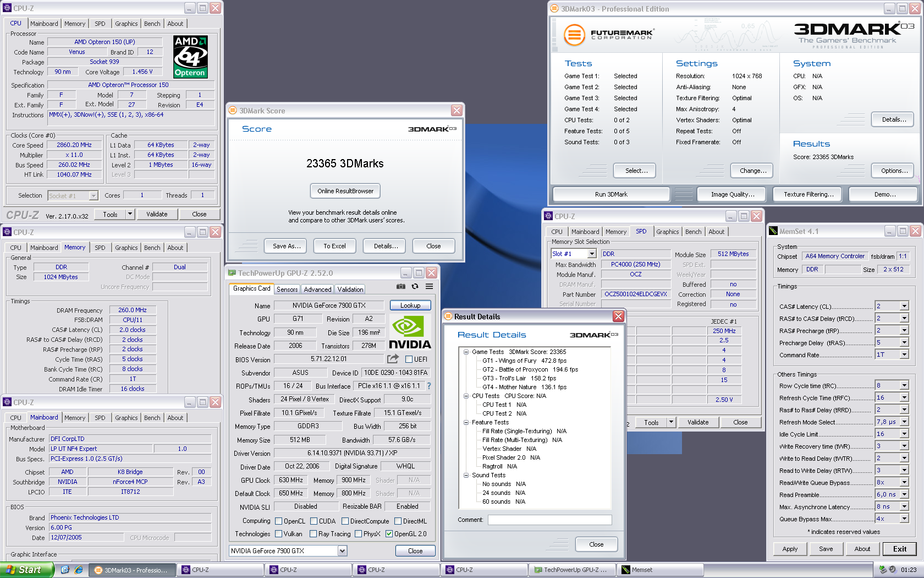Refresh GPU-Z data with refresh icon
The height and width of the screenshot is (578, 924).
point(415,286)
